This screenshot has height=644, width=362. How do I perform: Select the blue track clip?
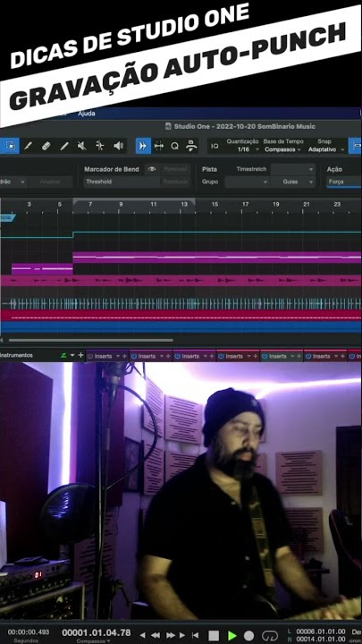coord(181,327)
